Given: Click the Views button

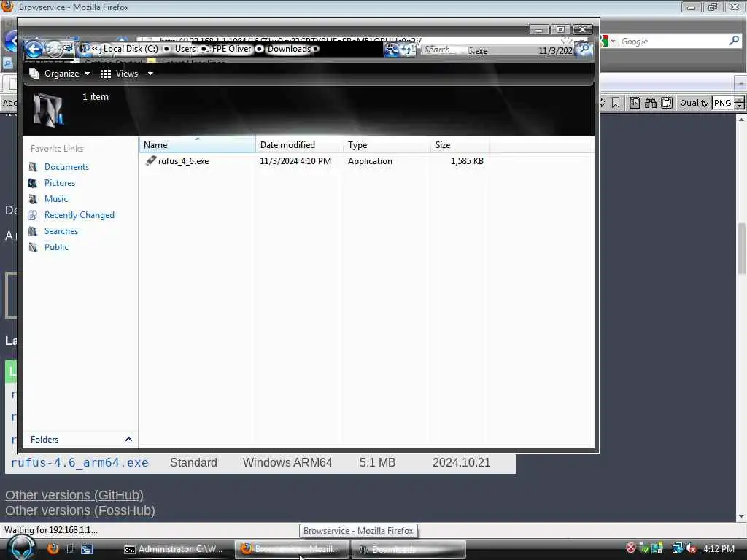Looking at the screenshot, I should pyautogui.click(x=120, y=74).
